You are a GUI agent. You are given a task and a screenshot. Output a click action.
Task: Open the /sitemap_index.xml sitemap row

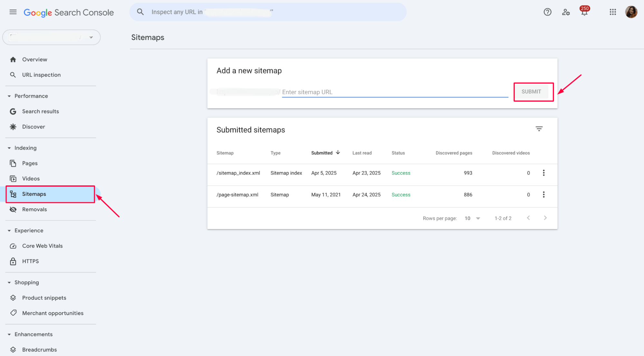click(382, 173)
